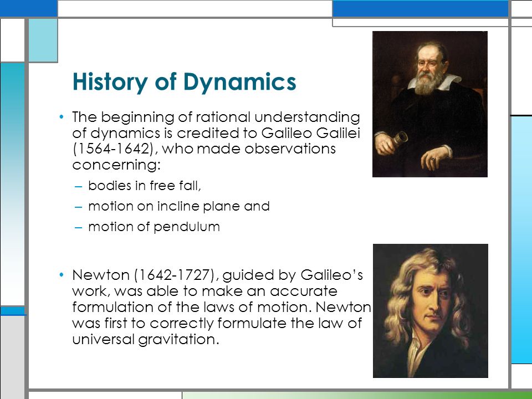Click the line 'The beginning of rational understanding'
532x399 pixels.
click(x=216, y=117)
